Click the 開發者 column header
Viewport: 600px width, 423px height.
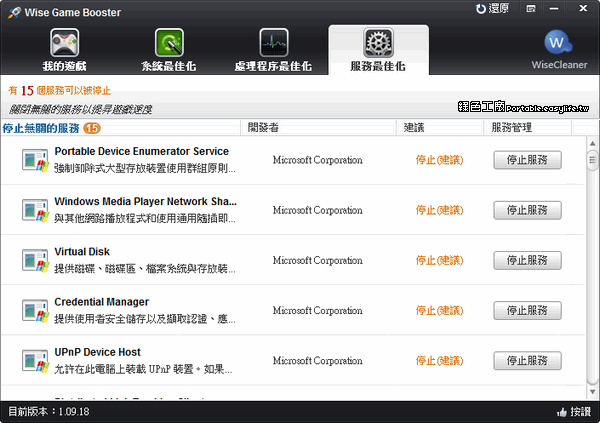pos(318,127)
